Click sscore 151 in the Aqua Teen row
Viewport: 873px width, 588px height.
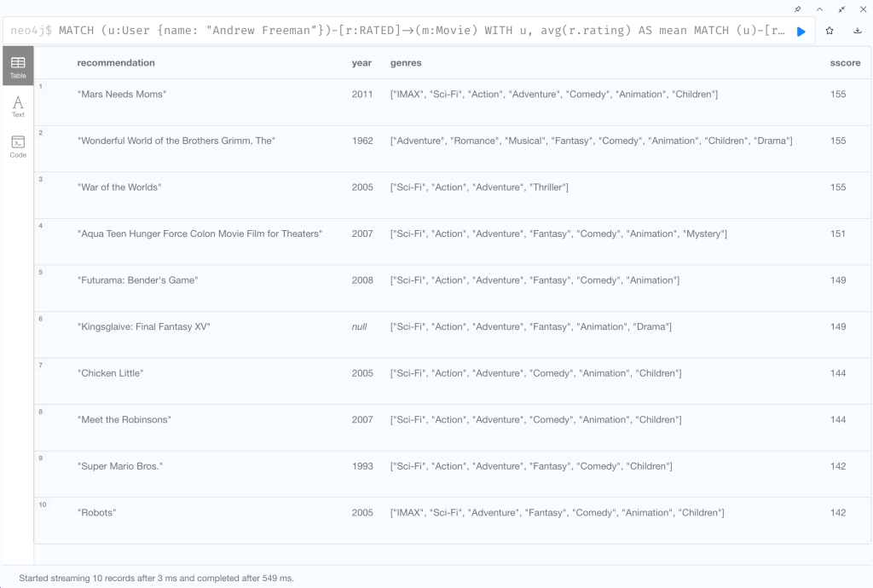[x=838, y=233]
